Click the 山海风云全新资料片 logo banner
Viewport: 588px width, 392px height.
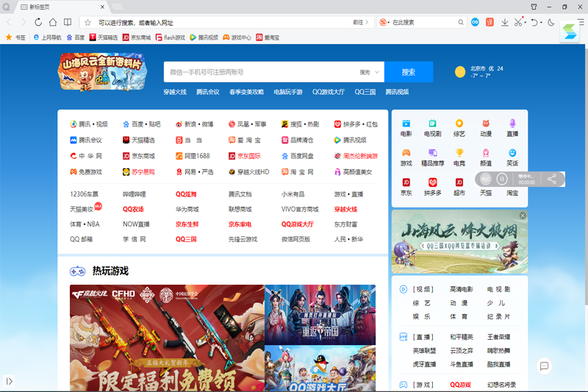(101, 72)
